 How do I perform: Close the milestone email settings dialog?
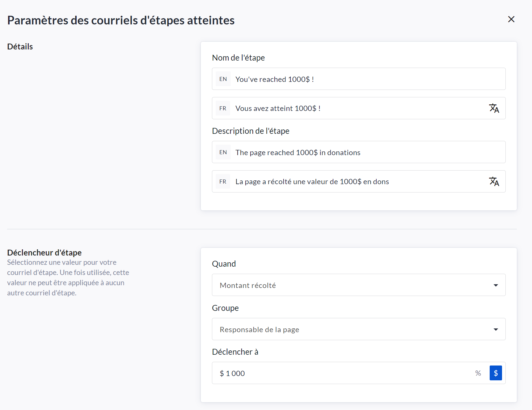tap(511, 19)
